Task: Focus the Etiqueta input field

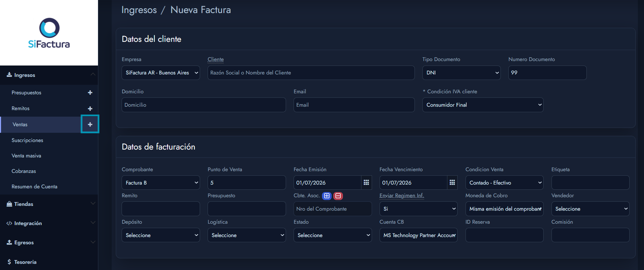Action: coord(590,183)
